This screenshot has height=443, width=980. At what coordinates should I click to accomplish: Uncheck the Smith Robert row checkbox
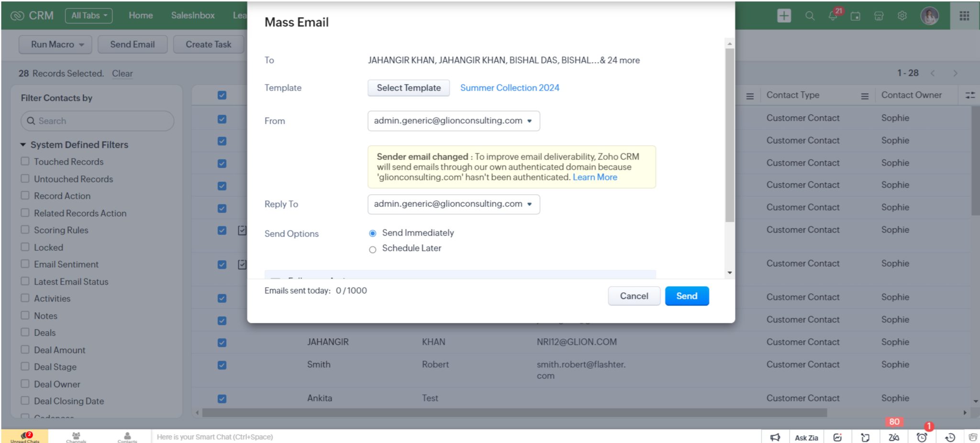(222, 365)
